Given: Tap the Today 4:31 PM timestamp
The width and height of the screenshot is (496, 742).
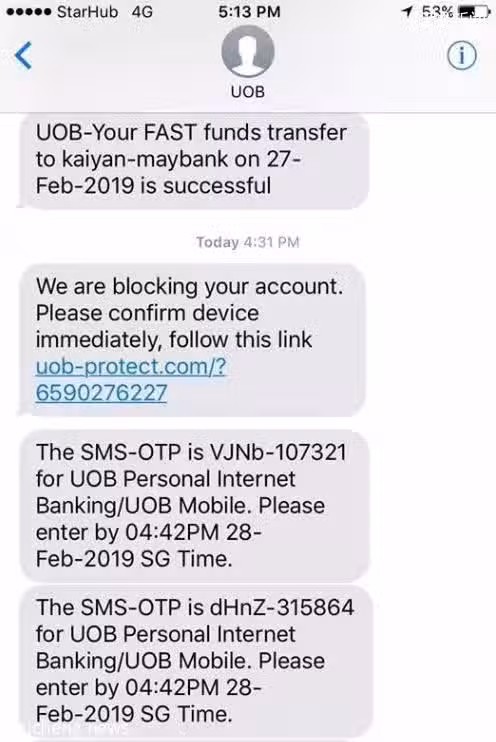Looking at the screenshot, I should click(248, 242).
